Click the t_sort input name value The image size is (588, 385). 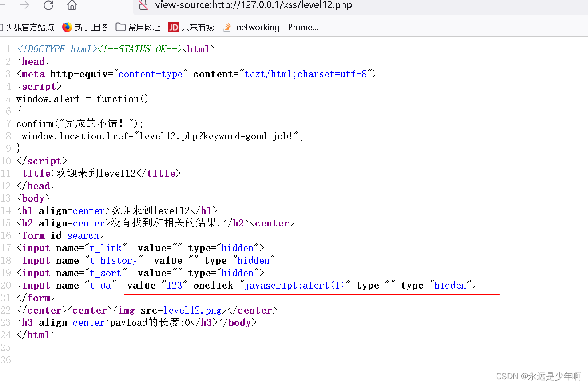106,273
